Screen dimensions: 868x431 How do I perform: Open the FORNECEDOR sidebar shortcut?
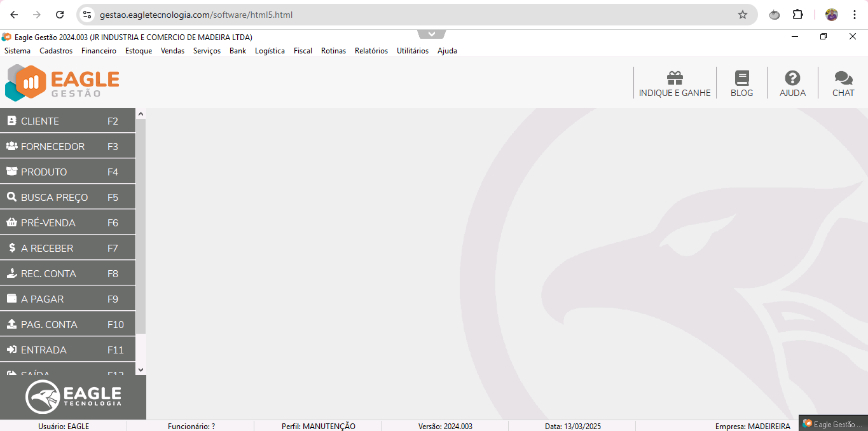click(67, 146)
